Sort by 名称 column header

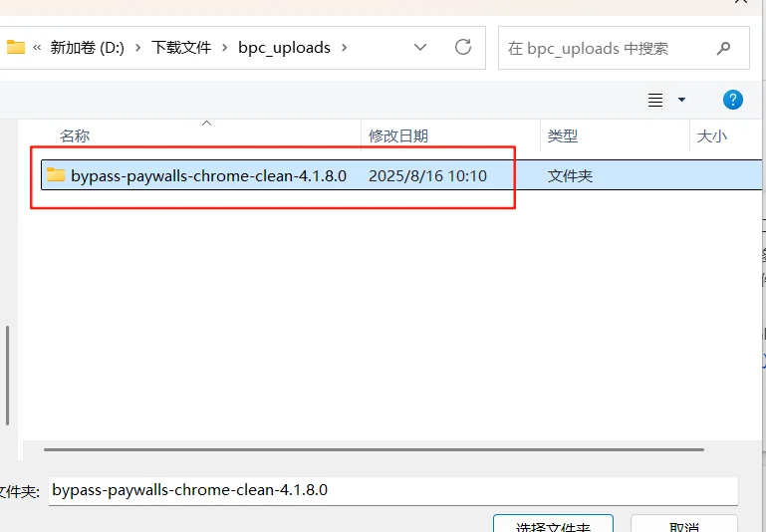pyautogui.click(x=75, y=135)
